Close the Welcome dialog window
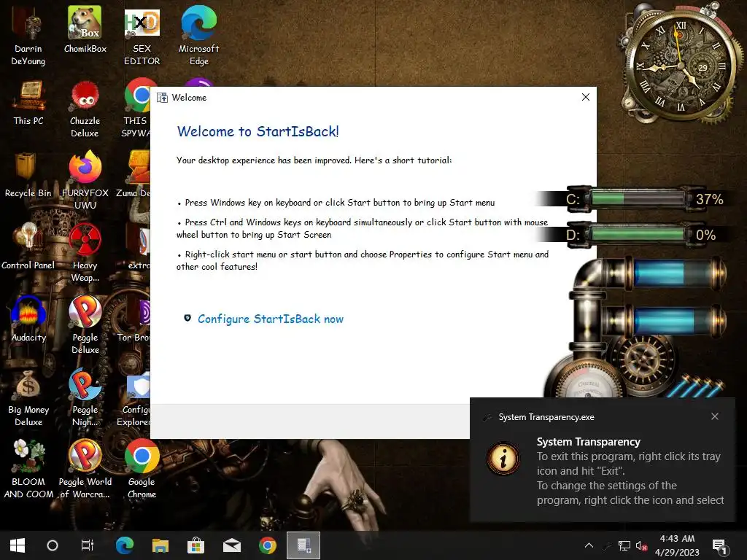The width and height of the screenshot is (747, 560). pyautogui.click(x=586, y=97)
